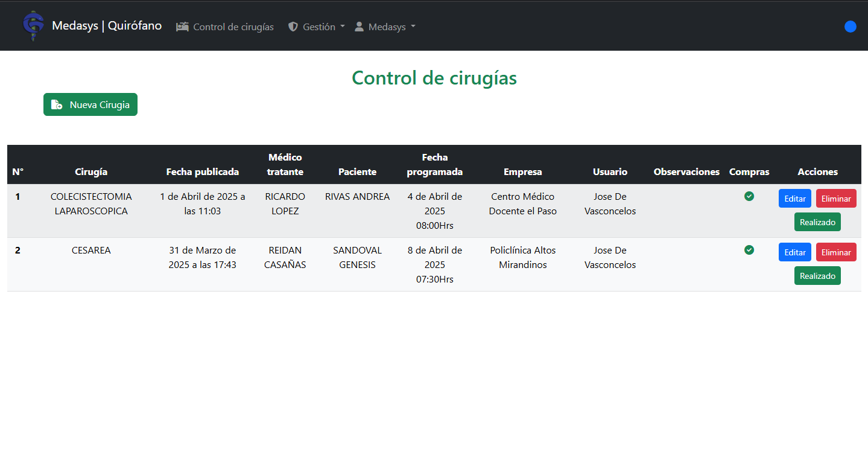Screen dimensions: 868x466
Task: Click the user profile icon beside Medasys
Action: tap(359, 27)
